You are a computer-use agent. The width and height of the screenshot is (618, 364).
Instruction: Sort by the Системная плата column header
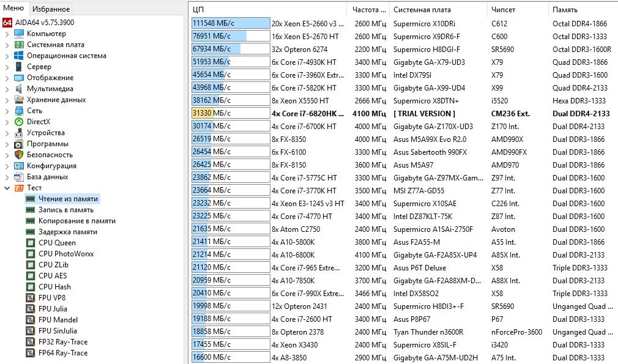[x=438, y=10]
